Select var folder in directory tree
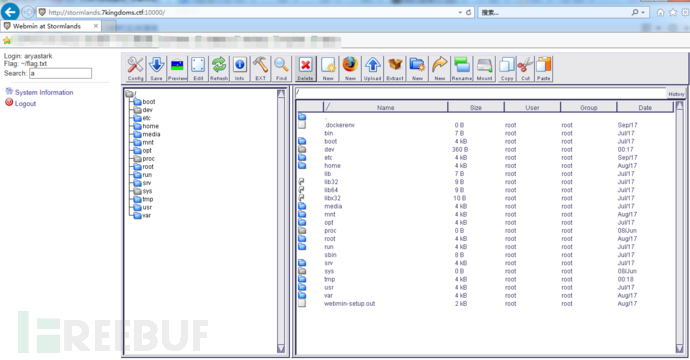 pyautogui.click(x=143, y=216)
